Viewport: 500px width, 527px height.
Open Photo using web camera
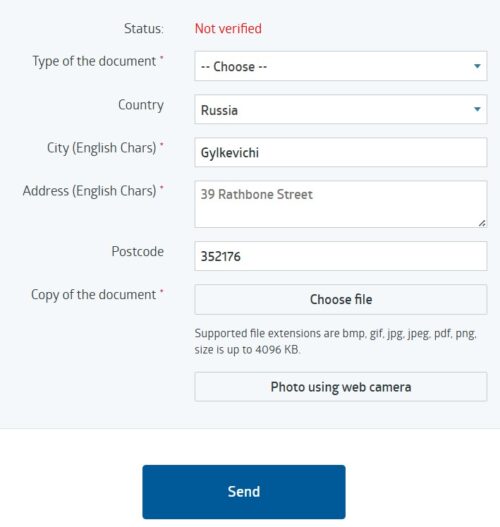(x=340, y=387)
